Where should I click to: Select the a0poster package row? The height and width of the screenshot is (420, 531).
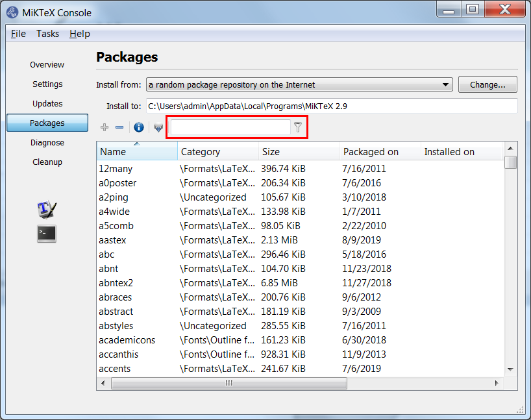click(x=300, y=183)
